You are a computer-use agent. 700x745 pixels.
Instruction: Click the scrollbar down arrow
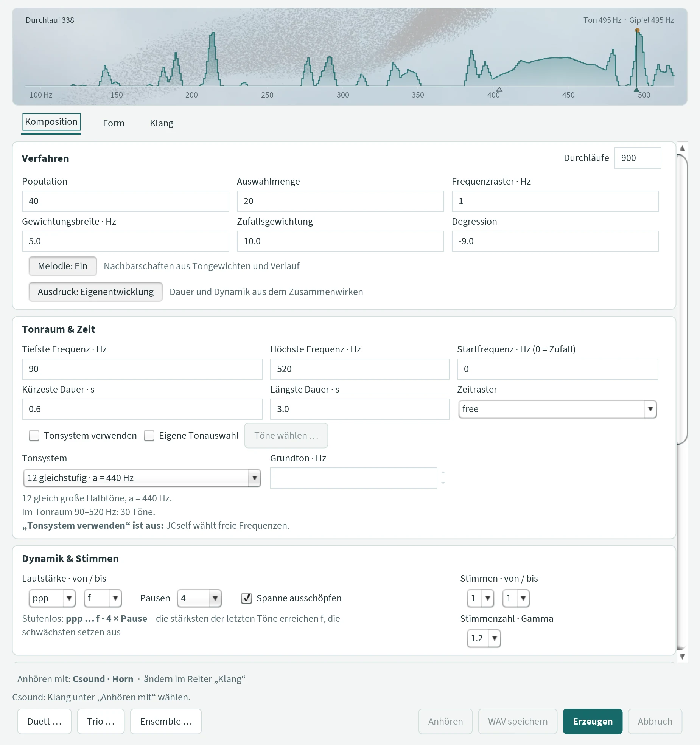pyautogui.click(x=682, y=657)
